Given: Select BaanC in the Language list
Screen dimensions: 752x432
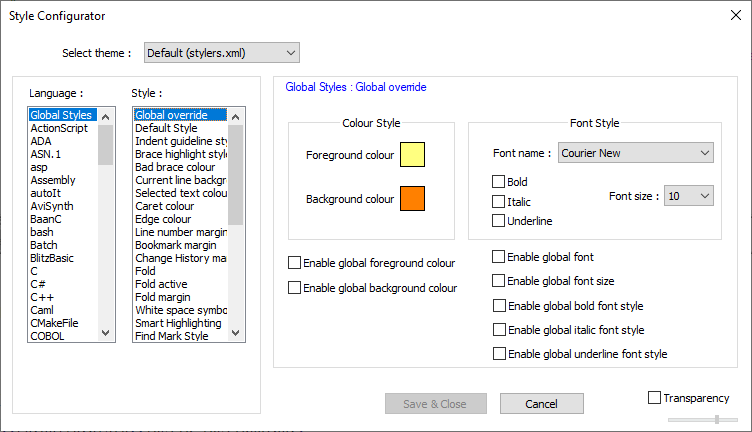Looking at the screenshot, I should click(63, 219).
